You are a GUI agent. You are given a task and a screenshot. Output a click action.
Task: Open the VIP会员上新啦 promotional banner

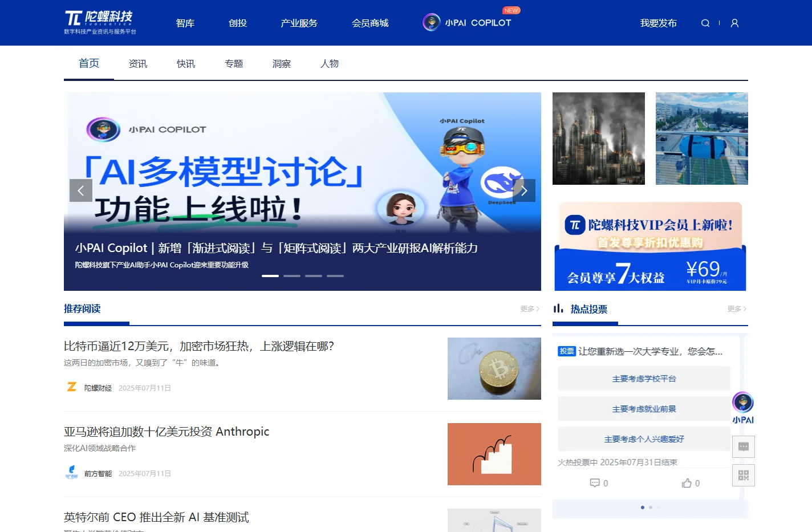pos(650,246)
